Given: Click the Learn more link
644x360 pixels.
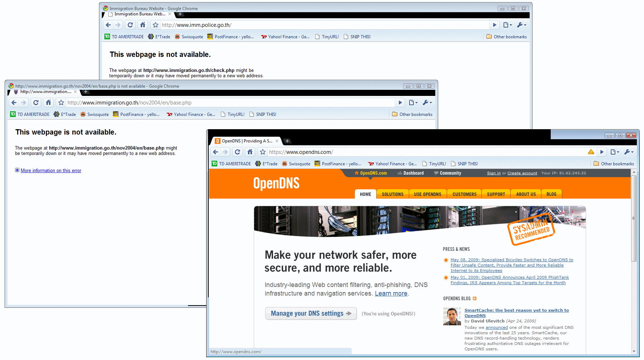Looking at the screenshot, I should [391, 293].
